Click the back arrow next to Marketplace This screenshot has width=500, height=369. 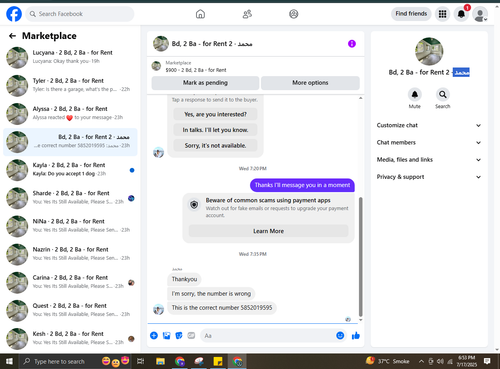[12, 36]
